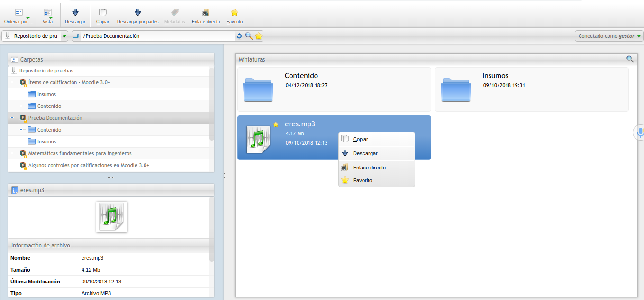Click the zoom magnifier in the Miniaturas header
The height and width of the screenshot is (300, 644).
[x=630, y=59]
